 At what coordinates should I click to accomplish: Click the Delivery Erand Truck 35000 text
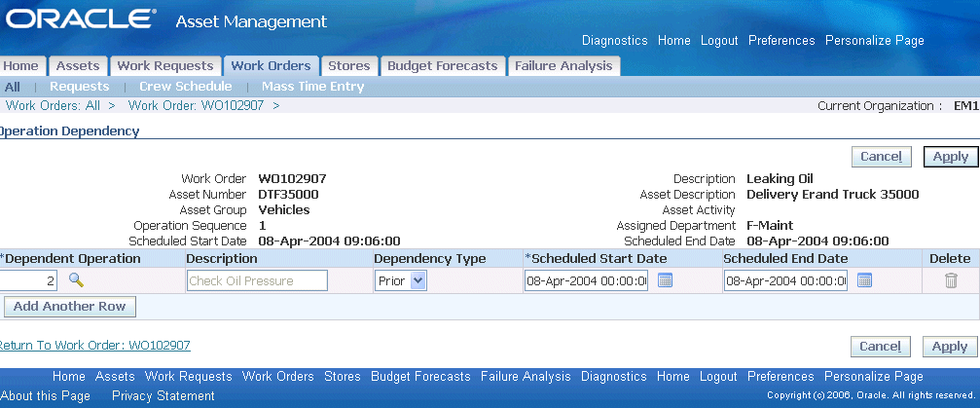click(833, 195)
